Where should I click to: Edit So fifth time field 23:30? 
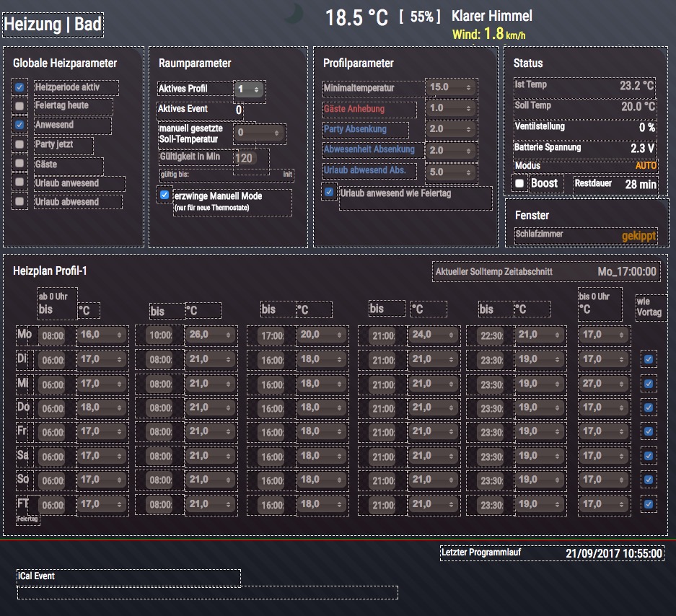[491, 480]
